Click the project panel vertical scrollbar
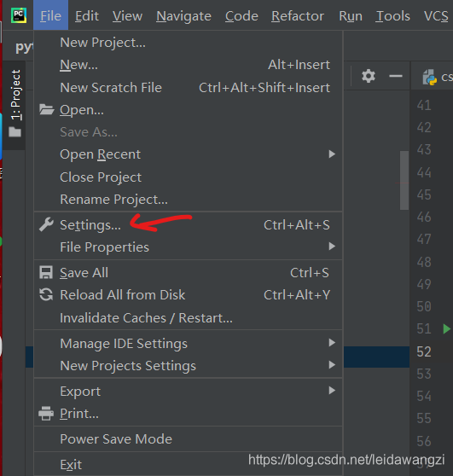 coord(404,180)
